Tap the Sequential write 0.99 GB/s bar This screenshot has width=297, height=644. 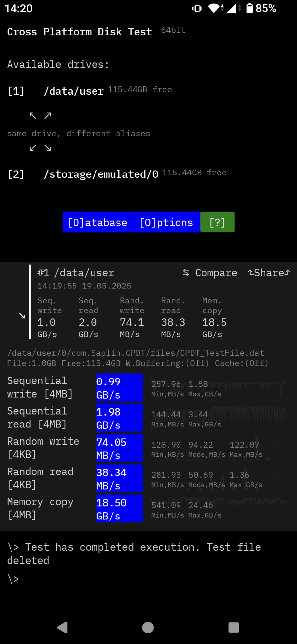pos(119,388)
